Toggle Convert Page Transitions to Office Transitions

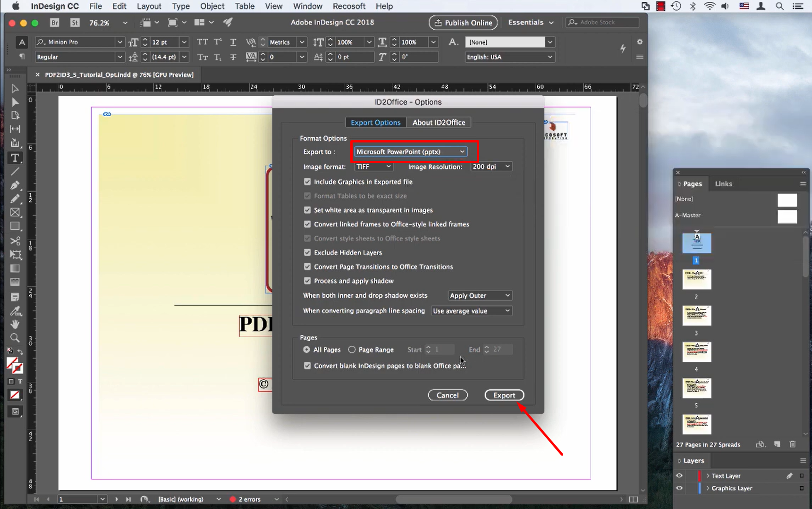coord(307,267)
